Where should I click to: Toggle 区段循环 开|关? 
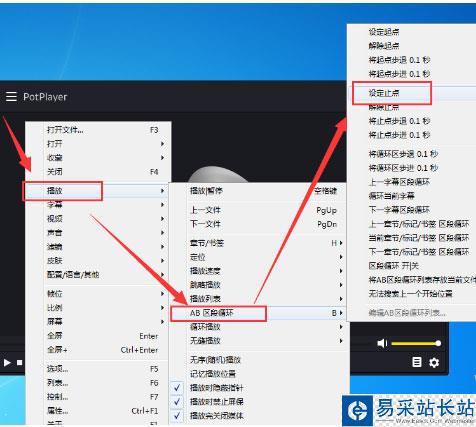[x=412, y=266]
